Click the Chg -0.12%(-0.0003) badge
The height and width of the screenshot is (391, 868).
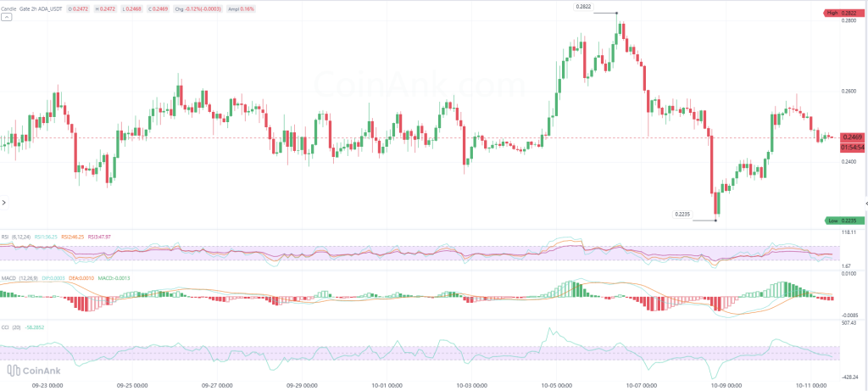click(x=198, y=9)
